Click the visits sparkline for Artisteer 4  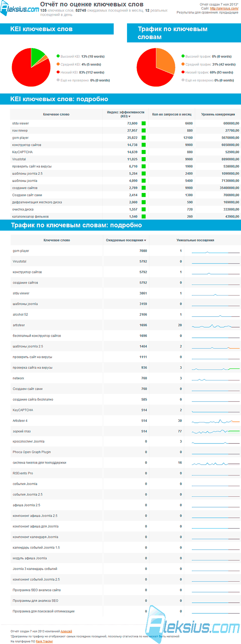coord(216,421)
